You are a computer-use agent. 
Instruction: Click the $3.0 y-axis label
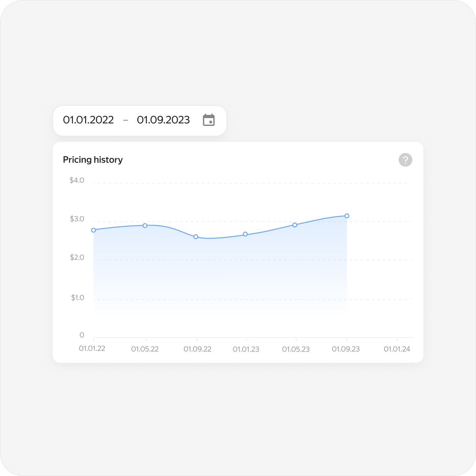pyautogui.click(x=77, y=219)
